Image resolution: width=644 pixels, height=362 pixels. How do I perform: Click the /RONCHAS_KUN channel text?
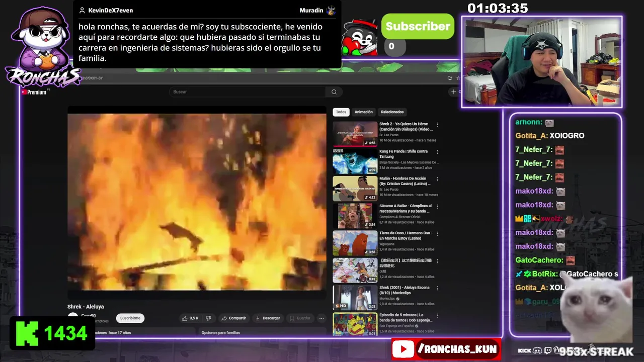click(457, 349)
